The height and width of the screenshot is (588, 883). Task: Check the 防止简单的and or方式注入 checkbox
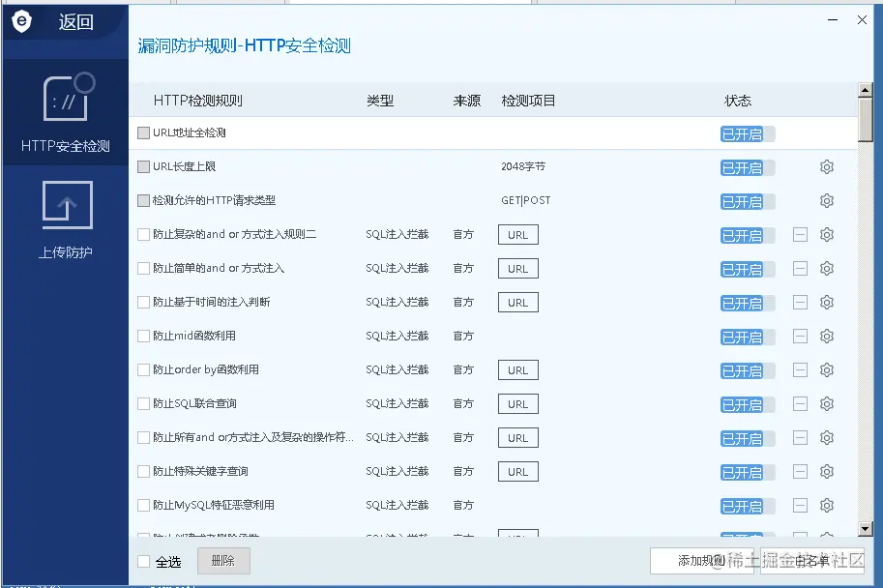pyautogui.click(x=143, y=268)
